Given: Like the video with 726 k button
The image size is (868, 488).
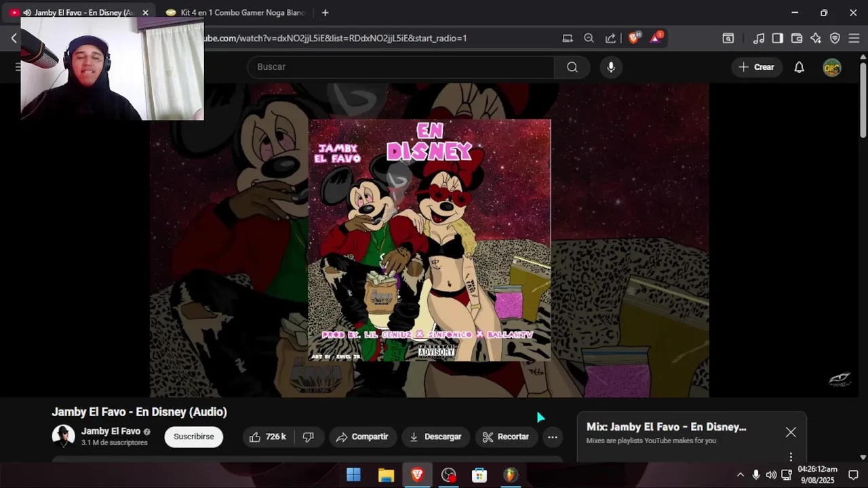Looking at the screenshot, I should [x=269, y=437].
